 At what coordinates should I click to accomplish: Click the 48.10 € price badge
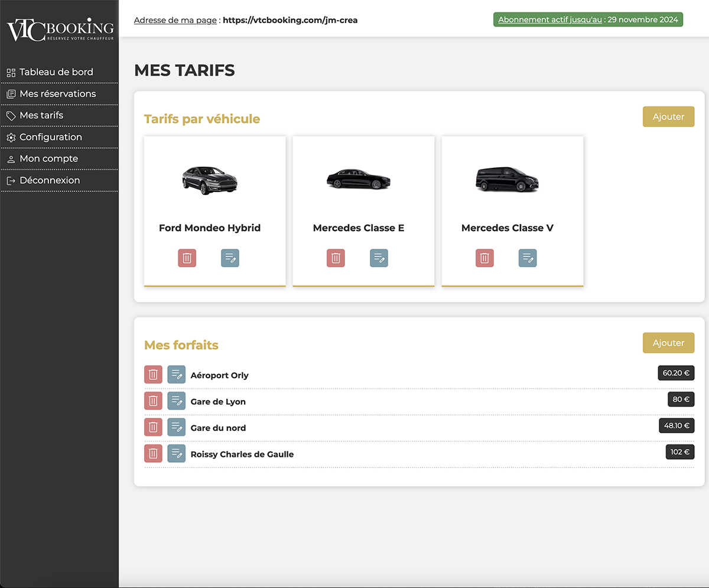[676, 425]
